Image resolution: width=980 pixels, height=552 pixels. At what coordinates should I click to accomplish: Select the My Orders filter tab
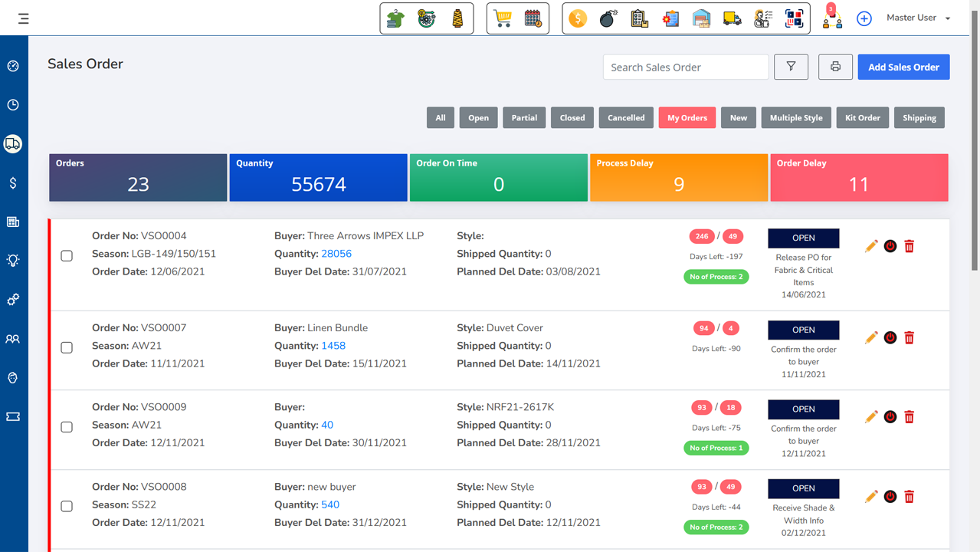click(x=687, y=117)
